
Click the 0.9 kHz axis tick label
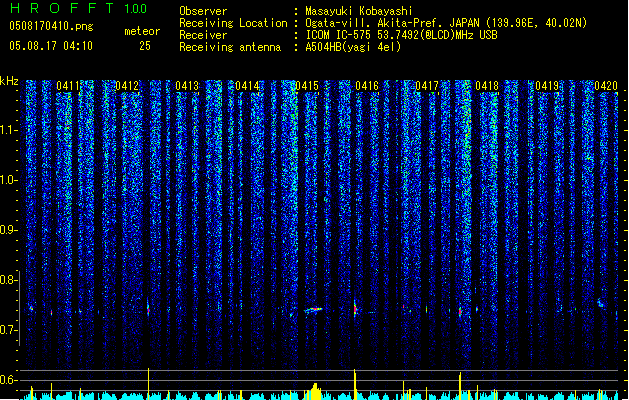[x=7, y=230]
